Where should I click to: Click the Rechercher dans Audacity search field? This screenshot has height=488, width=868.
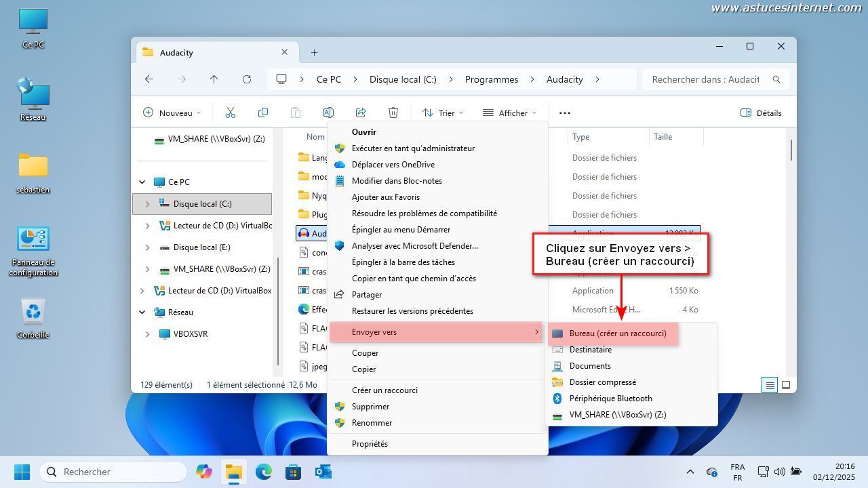click(705, 79)
